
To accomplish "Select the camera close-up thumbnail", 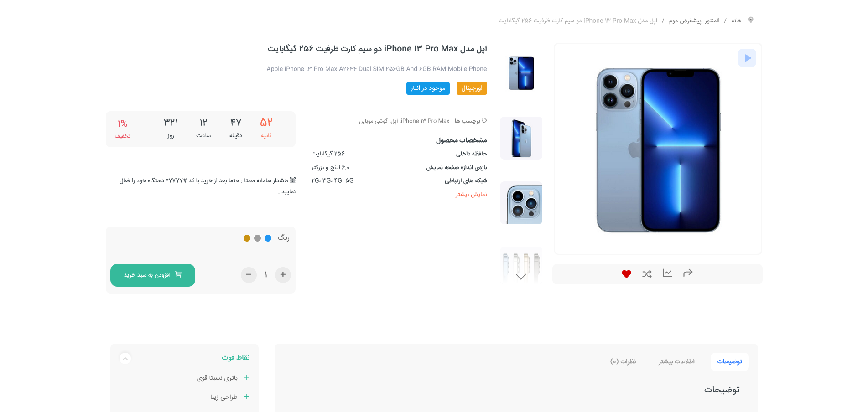I will [521, 203].
